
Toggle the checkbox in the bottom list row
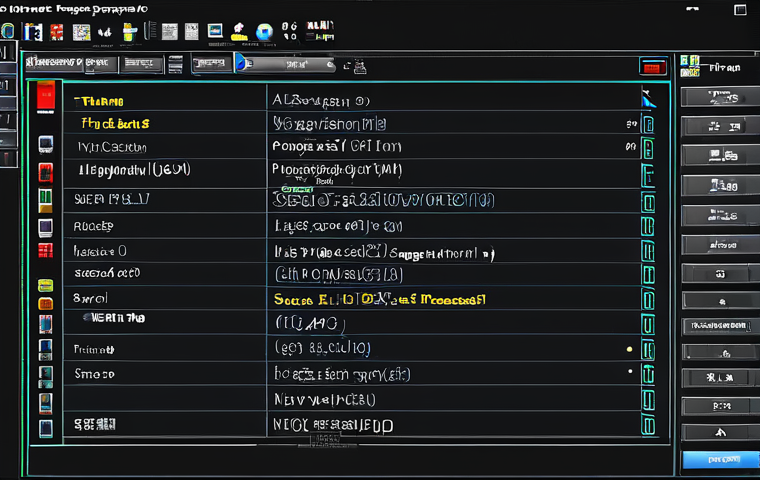(648, 426)
